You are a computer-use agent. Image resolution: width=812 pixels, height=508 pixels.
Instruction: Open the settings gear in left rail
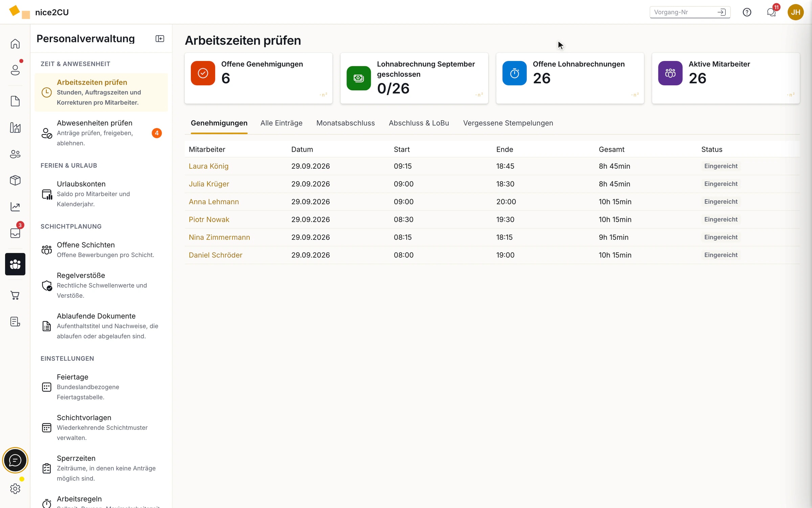pyautogui.click(x=15, y=488)
